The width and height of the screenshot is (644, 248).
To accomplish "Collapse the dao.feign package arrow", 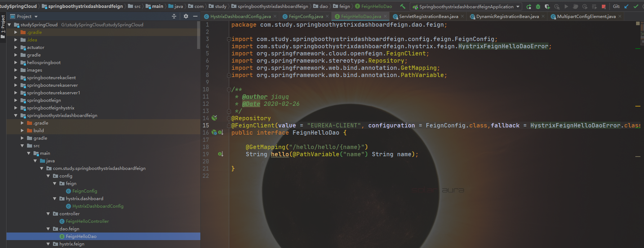I will (x=48, y=229).
